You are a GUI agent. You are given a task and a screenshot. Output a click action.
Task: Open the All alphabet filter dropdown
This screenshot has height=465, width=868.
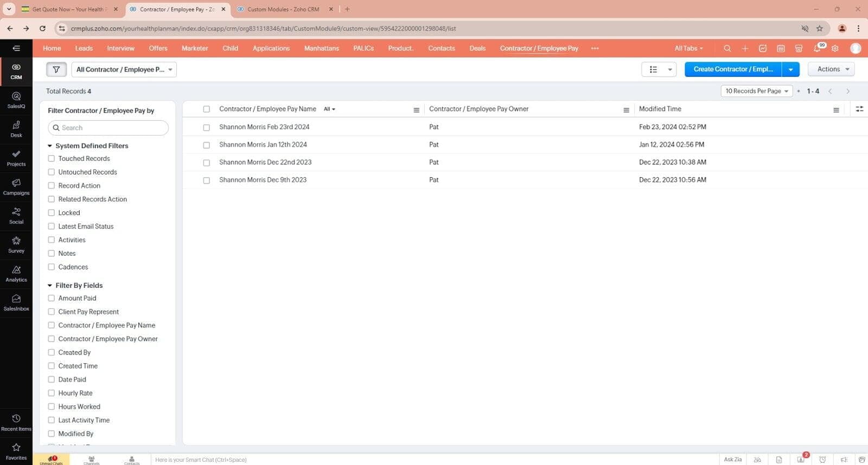[x=329, y=109]
